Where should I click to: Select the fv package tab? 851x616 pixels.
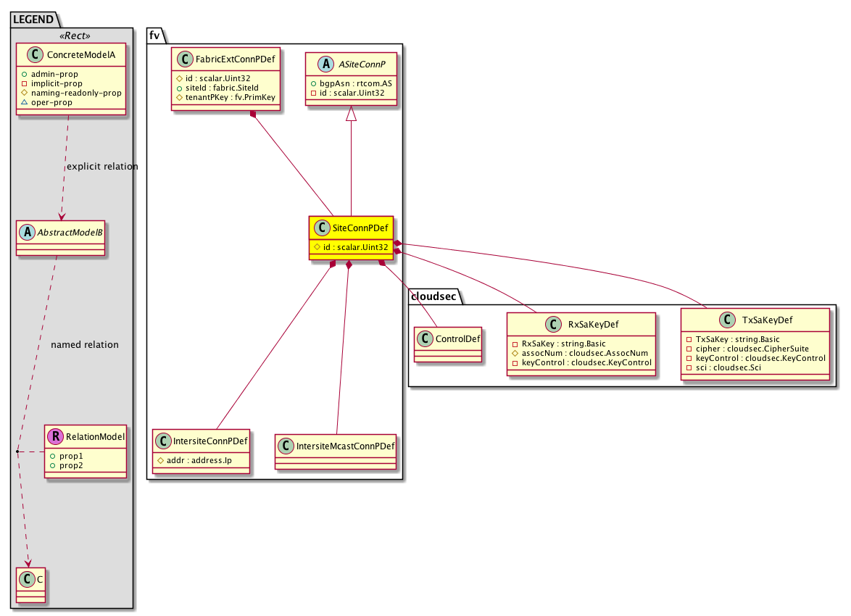click(x=154, y=35)
